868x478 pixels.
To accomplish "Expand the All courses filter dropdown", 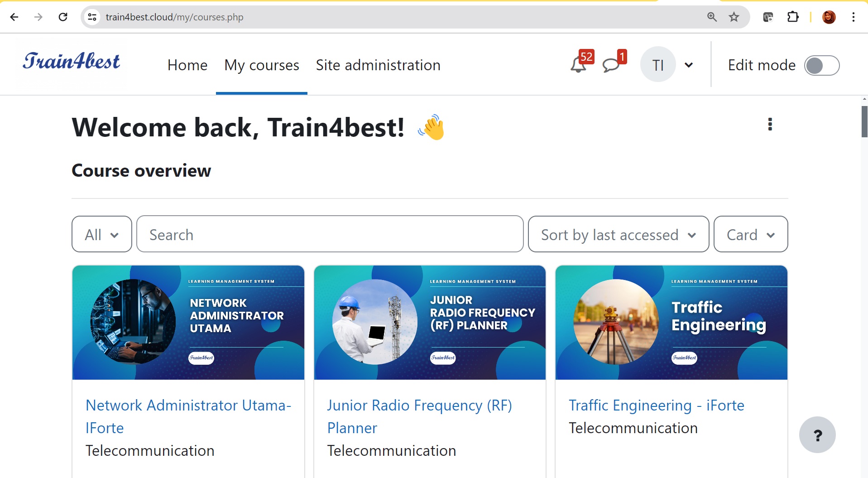I will coord(101,234).
